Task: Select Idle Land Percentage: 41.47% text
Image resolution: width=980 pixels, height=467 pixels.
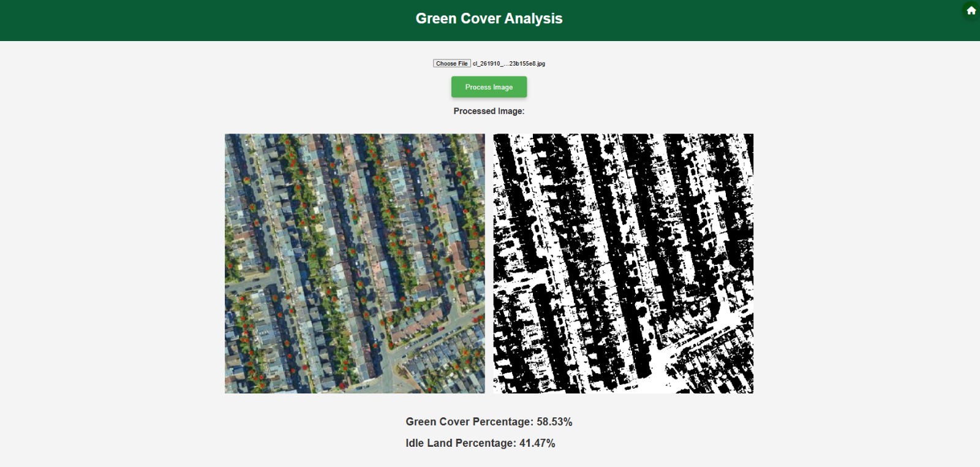Action: click(480, 443)
